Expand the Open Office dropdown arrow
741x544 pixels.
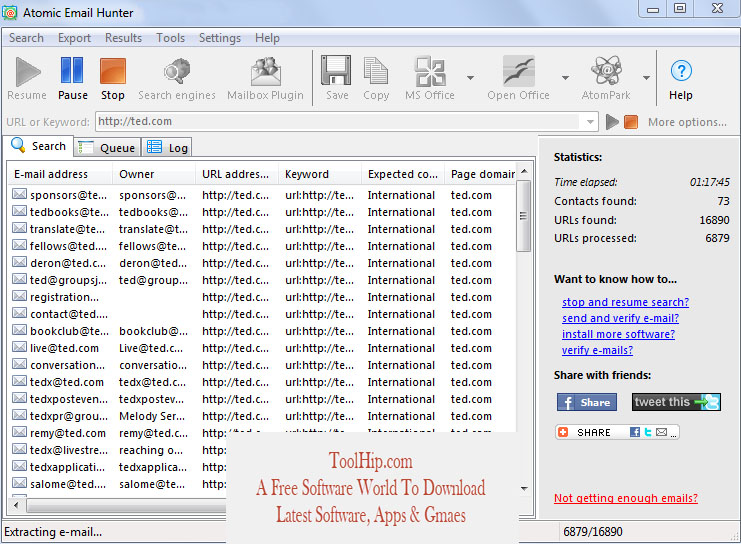565,78
